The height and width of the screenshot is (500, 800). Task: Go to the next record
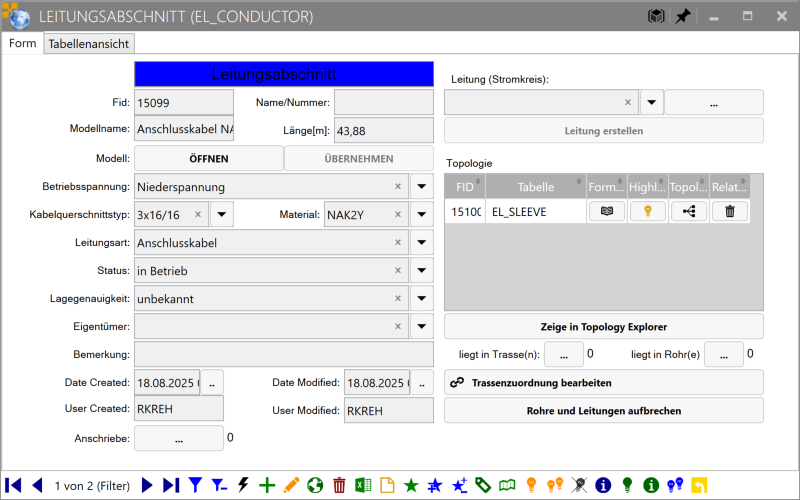pyautogui.click(x=147, y=485)
